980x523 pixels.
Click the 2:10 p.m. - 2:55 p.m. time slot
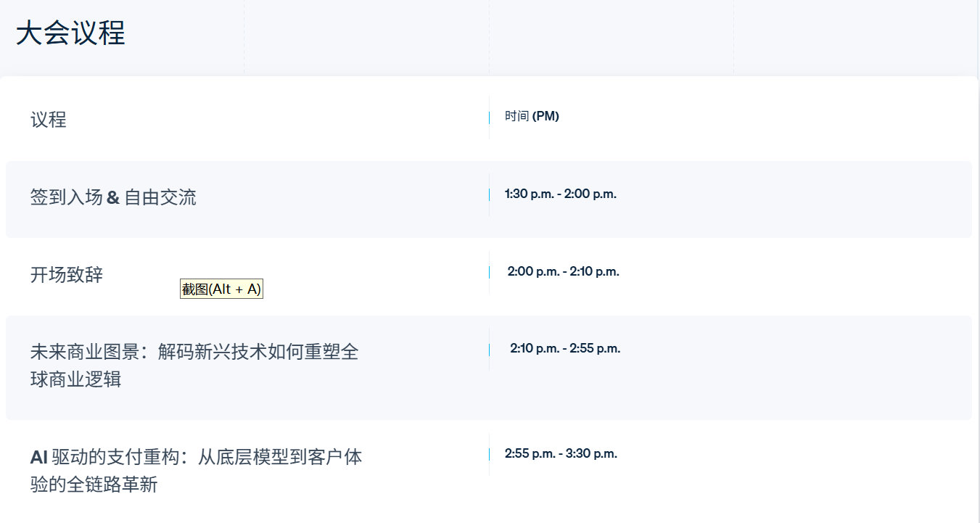click(565, 348)
